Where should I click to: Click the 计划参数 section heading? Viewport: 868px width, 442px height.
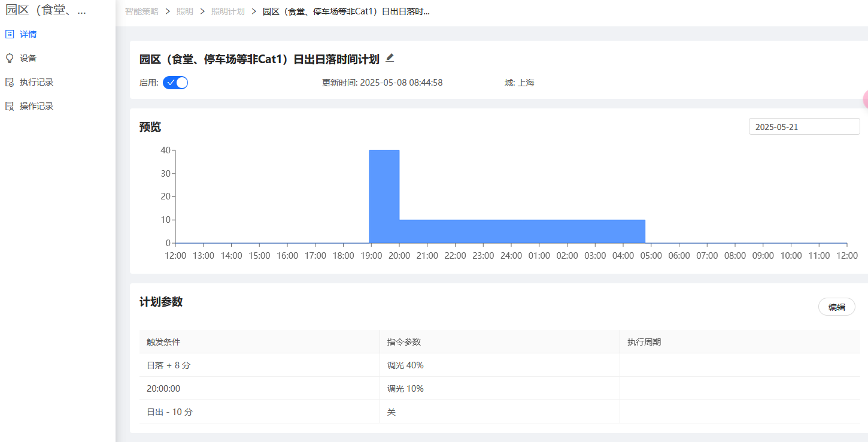161,302
